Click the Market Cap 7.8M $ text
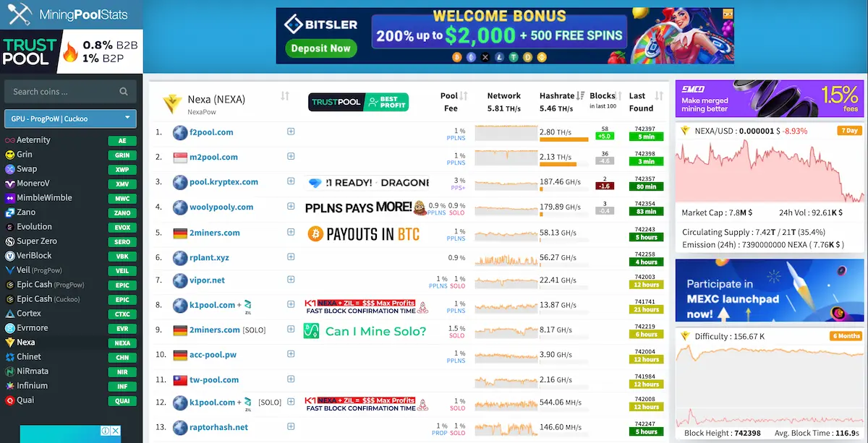The image size is (868, 443). coord(717,213)
